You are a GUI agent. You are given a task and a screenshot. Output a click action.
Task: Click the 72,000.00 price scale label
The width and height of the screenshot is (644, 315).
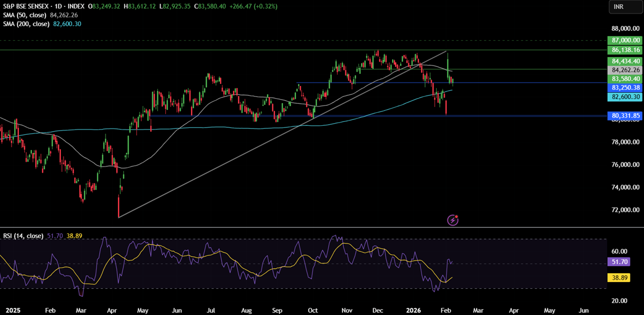click(x=625, y=210)
